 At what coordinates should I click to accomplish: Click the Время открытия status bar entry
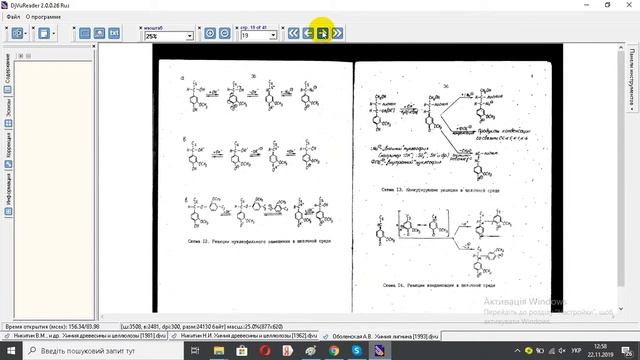(53, 327)
